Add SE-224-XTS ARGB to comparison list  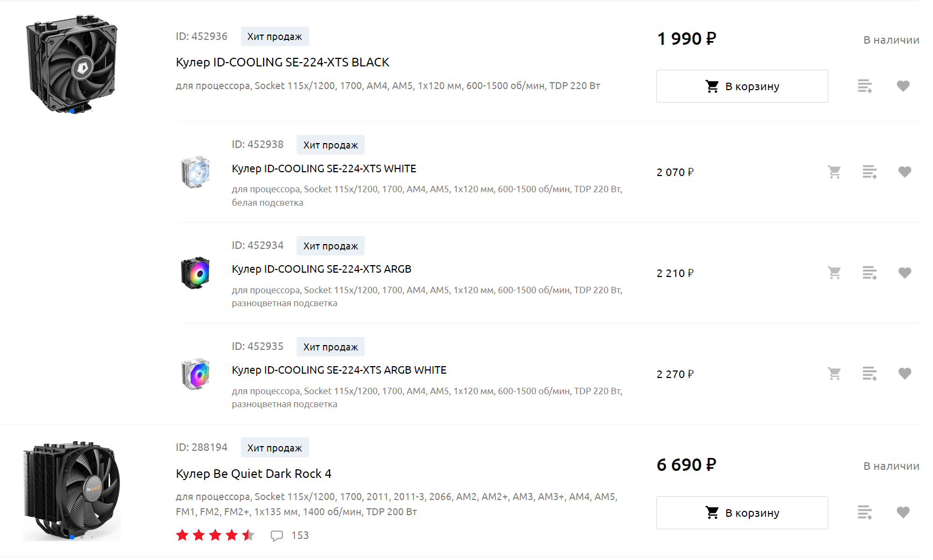pyautogui.click(x=869, y=273)
